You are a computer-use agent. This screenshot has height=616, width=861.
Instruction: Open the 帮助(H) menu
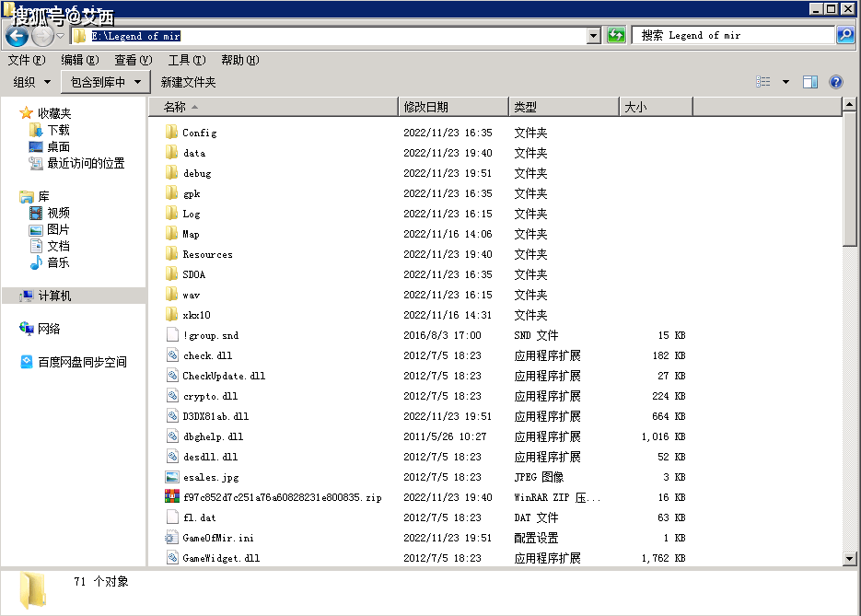point(240,60)
